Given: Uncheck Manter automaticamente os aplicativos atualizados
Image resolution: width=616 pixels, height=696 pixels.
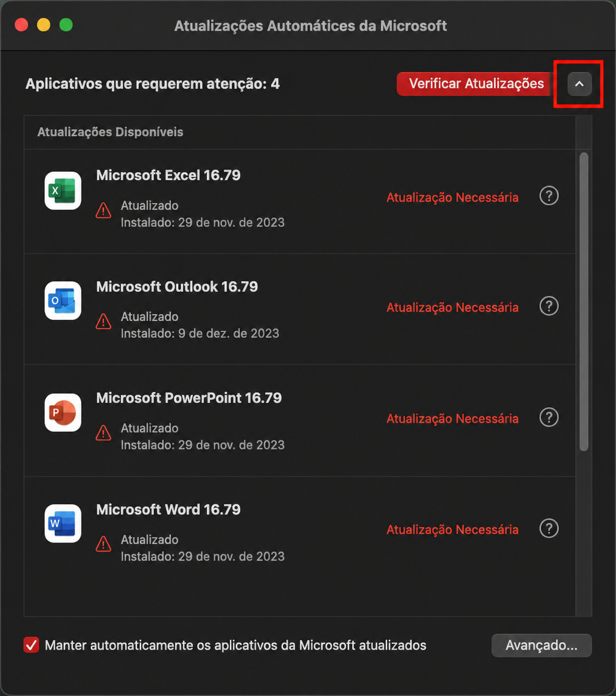Looking at the screenshot, I should pyautogui.click(x=31, y=645).
